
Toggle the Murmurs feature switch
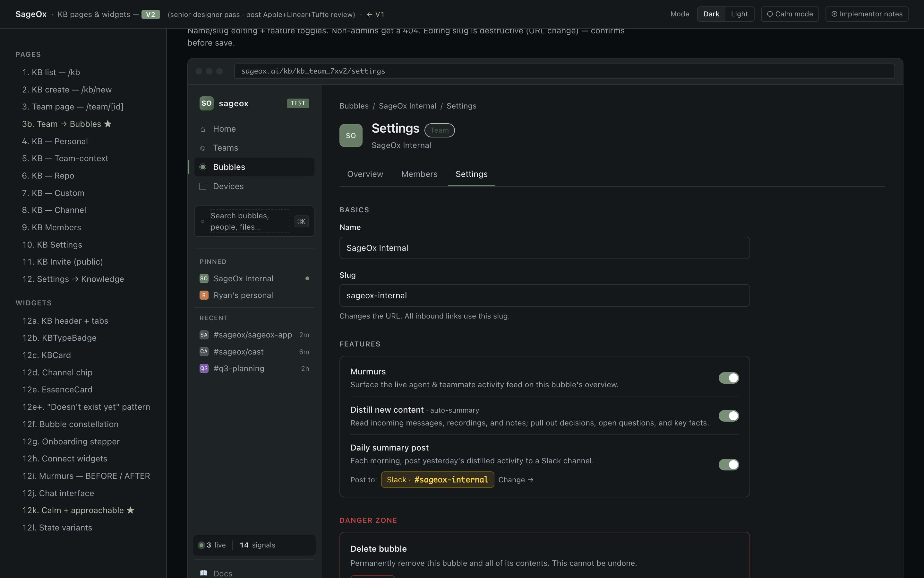tap(729, 378)
